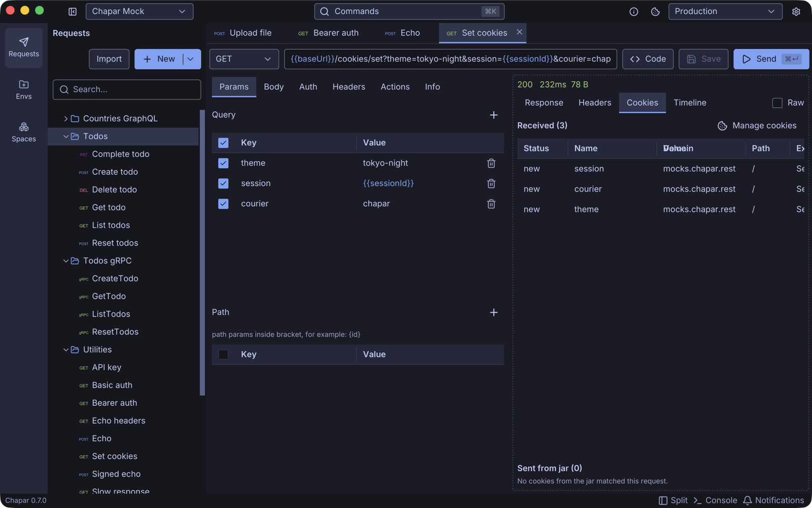This screenshot has height=508, width=812.
Task: Delete the theme query parameter
Action: [491, 163]
